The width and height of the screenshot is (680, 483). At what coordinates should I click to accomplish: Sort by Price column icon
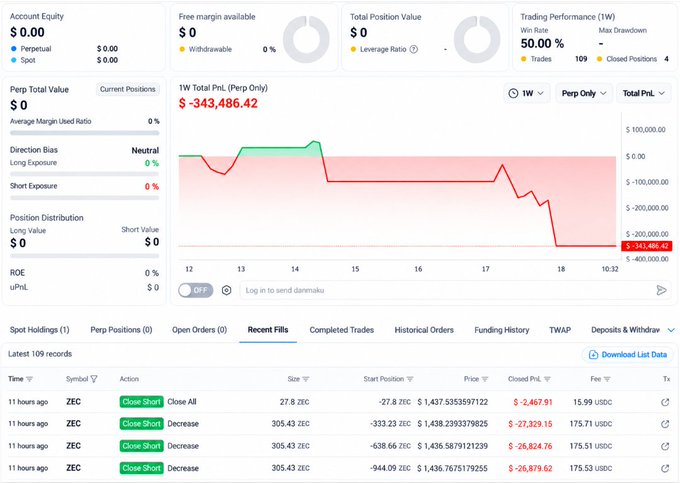485,379
